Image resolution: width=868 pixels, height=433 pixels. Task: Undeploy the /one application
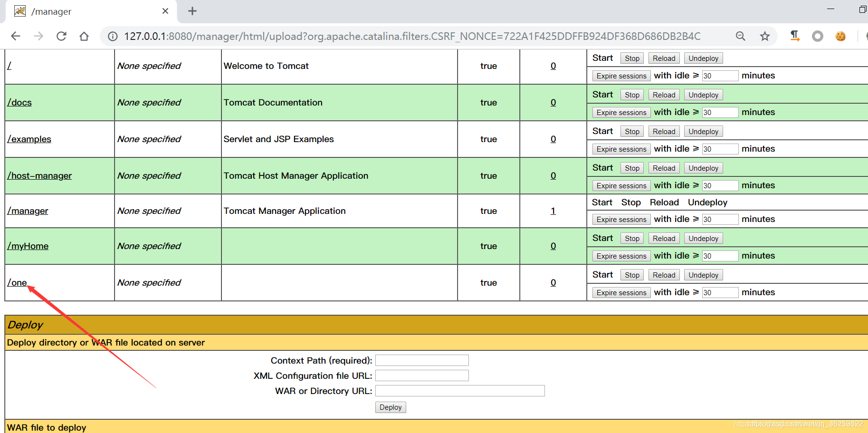703,275
